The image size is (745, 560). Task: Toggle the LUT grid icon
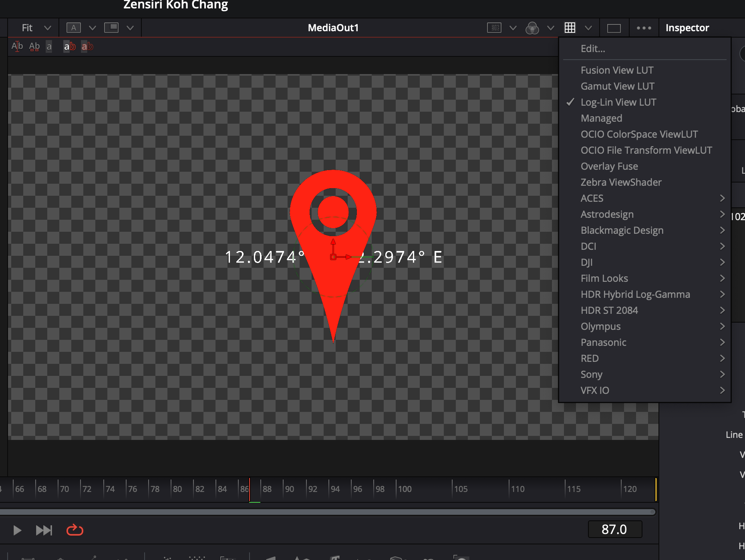click(x=570, y=28)
